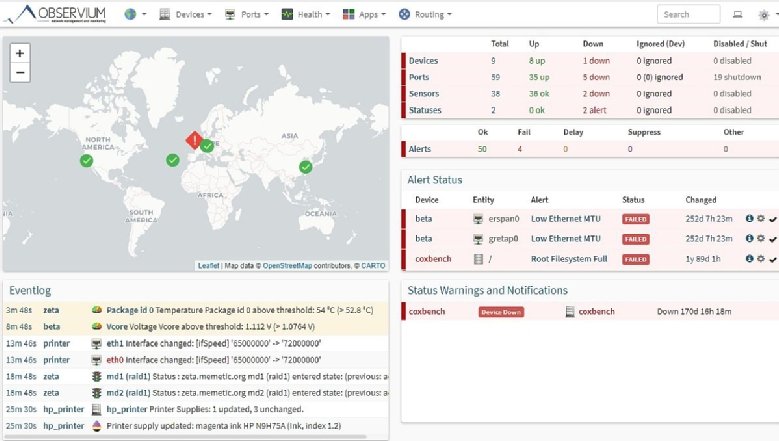Click the info icon for coxbench alert

point(750,259)
